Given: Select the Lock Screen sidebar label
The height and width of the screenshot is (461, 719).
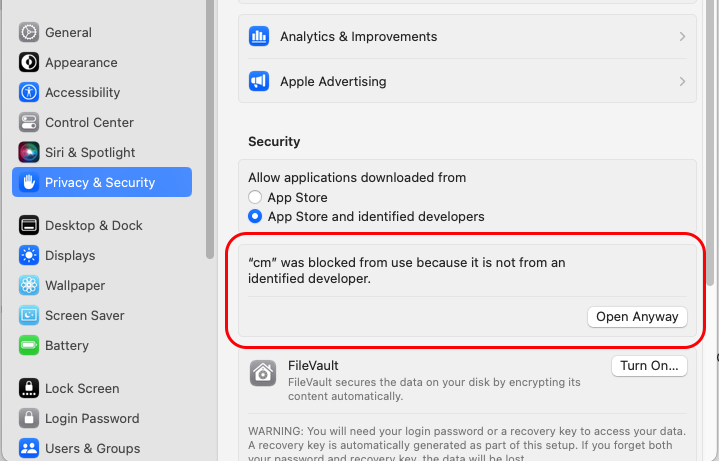Looking at the screenshot, I should [82, 389].
